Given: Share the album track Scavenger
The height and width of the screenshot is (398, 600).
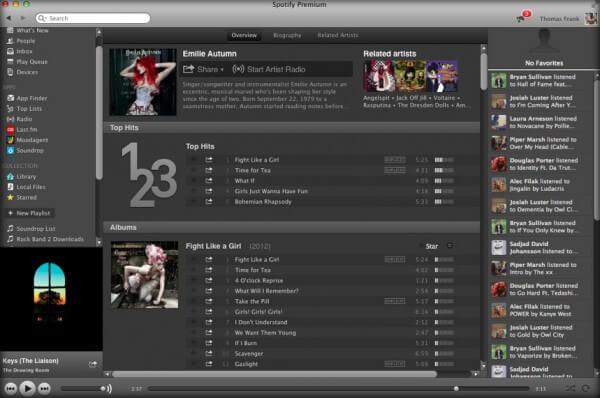Looking at the screenshot, I should pyautogui.click(x=209, y=354).
